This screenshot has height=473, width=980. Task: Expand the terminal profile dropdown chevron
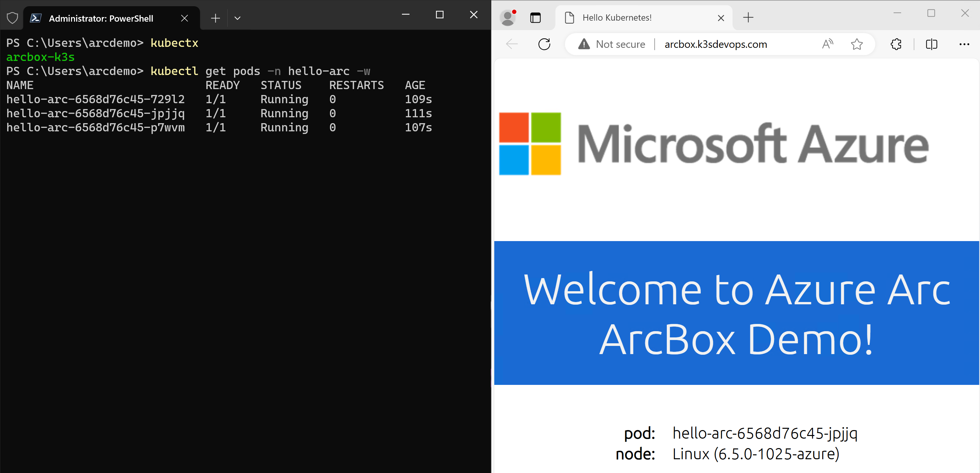pos(237,18)
